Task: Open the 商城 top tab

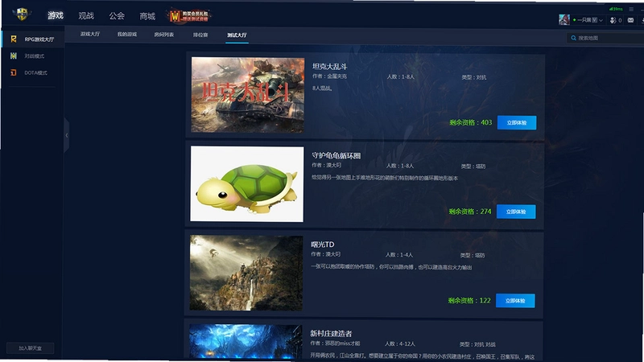Action: coord(147,16)
